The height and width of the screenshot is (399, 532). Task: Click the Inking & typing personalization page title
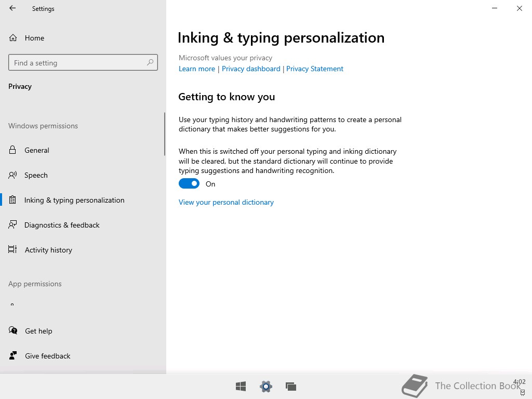pyautogui.click(x=281, y=37)
